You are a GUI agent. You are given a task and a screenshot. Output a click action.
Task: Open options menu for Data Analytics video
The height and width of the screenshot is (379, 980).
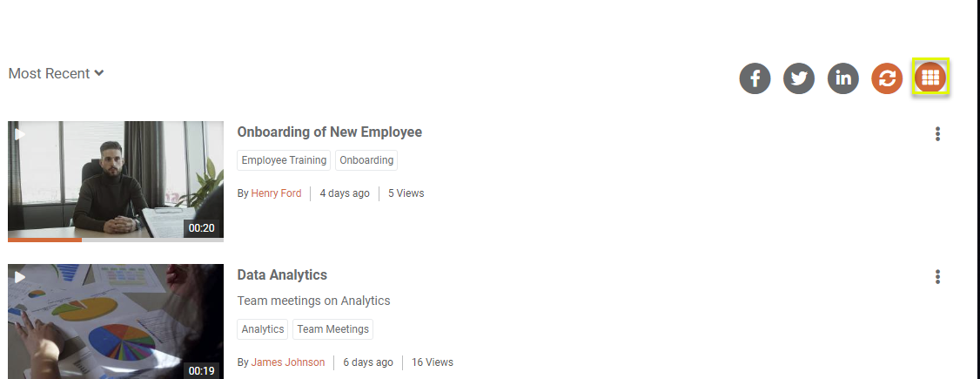point(937,276)
